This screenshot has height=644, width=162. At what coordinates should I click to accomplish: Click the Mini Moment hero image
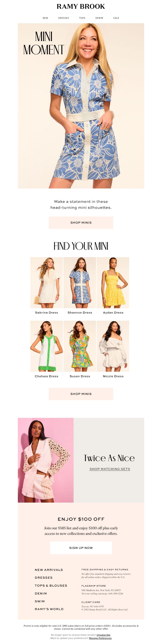(81, 106)
